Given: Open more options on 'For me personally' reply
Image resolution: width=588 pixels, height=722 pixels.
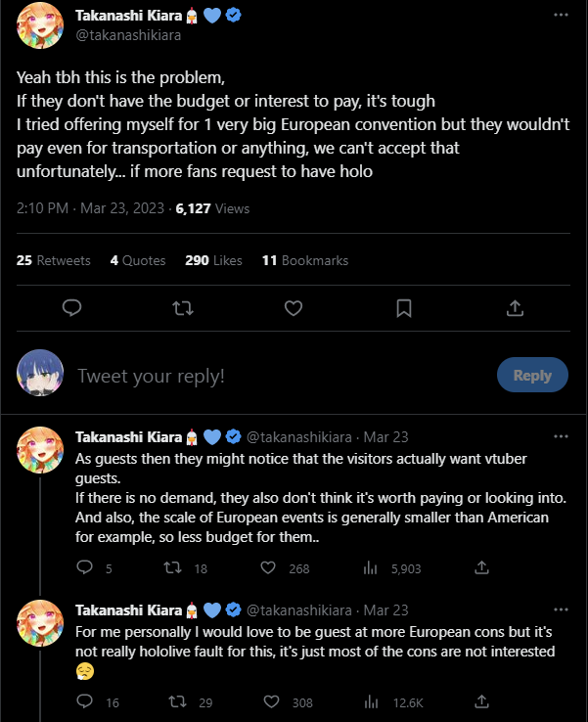Looking at the screenshot, I should point(561,609).
